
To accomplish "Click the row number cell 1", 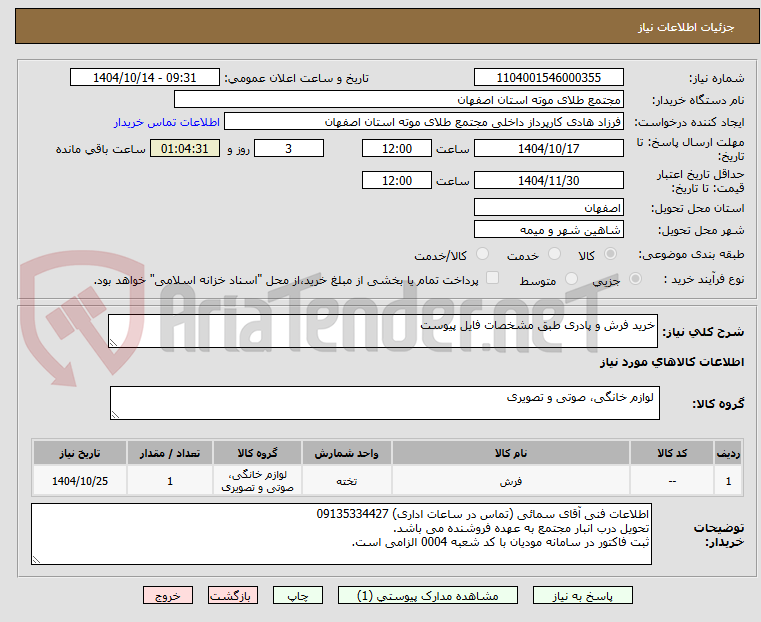I will [x=728, y=481].
